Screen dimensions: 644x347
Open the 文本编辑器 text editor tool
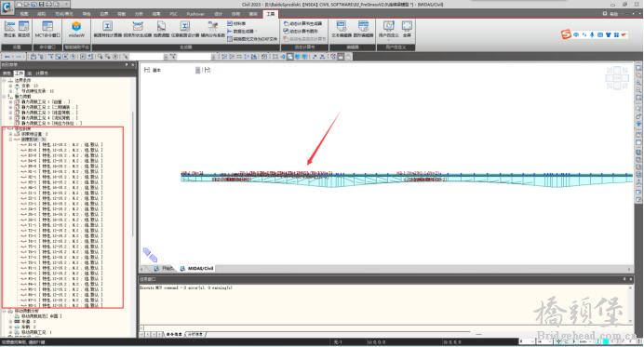(x=342, y=29)
